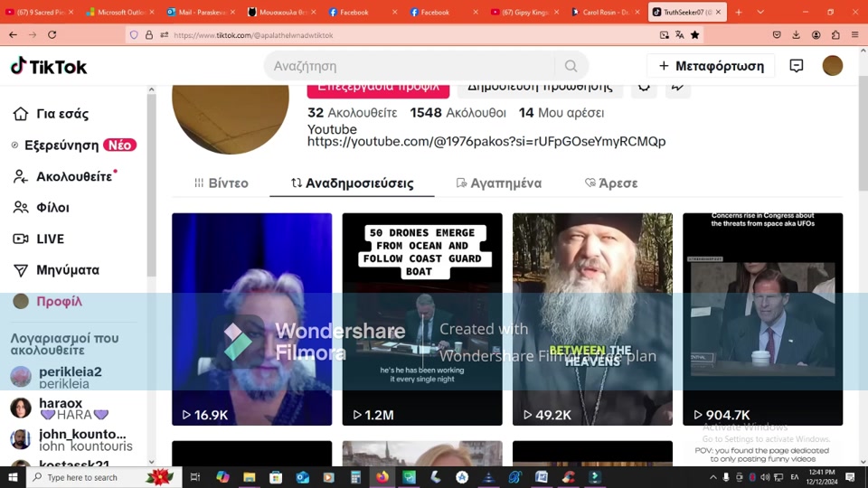Open the list all tabs dropdown
Image resolution: width=868 pixels, height=488 pixels.
[x=759, y=12]
